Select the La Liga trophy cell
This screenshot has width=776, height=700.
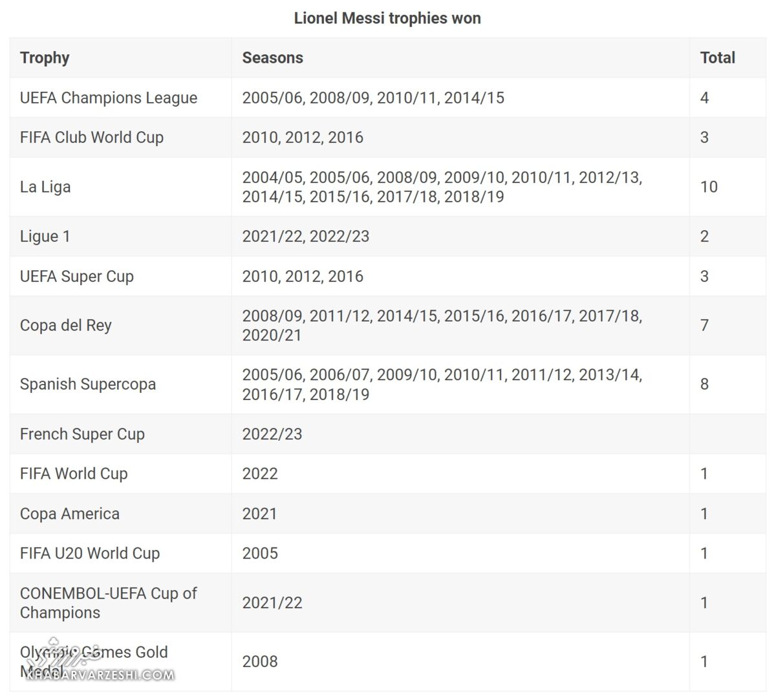coord(45,187)
